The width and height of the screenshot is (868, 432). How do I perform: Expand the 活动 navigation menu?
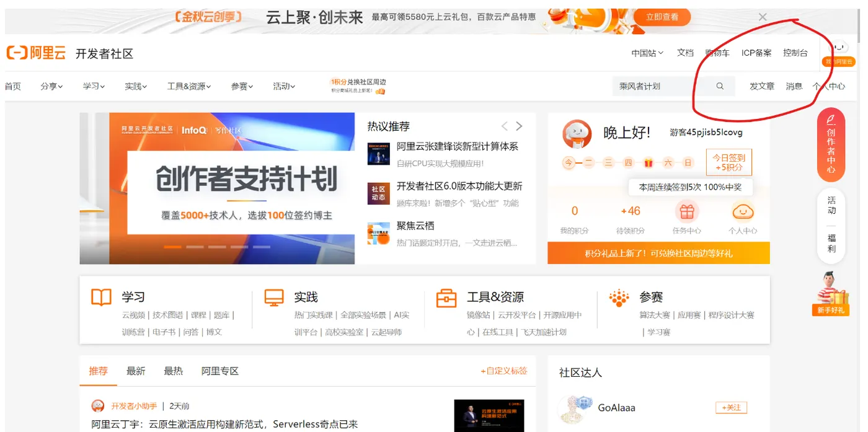point(284,86)
